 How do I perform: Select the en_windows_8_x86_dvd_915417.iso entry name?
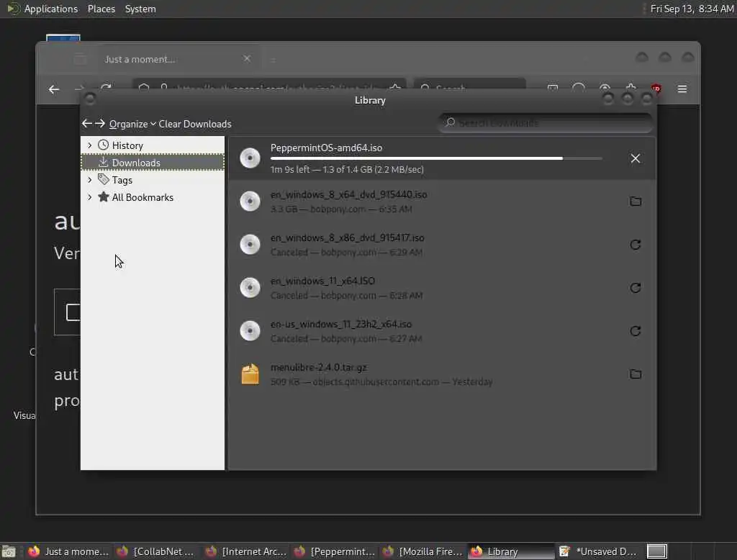pos(348,238)
